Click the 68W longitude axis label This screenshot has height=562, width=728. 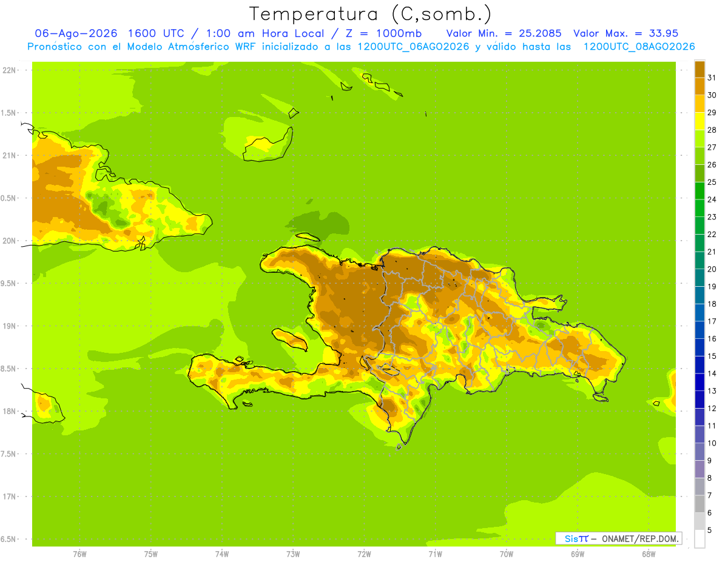(x=649, y=554)
